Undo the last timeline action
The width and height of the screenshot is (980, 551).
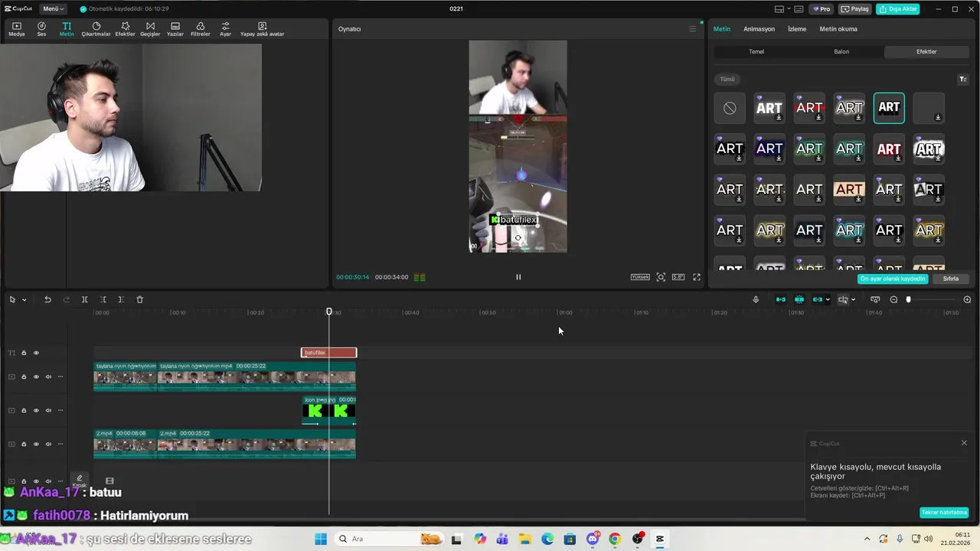coord(47,299)
